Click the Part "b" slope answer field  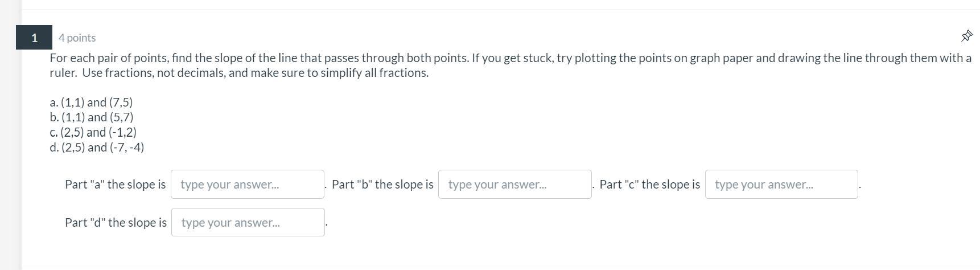pyautogui.click(x=514, y=185)
